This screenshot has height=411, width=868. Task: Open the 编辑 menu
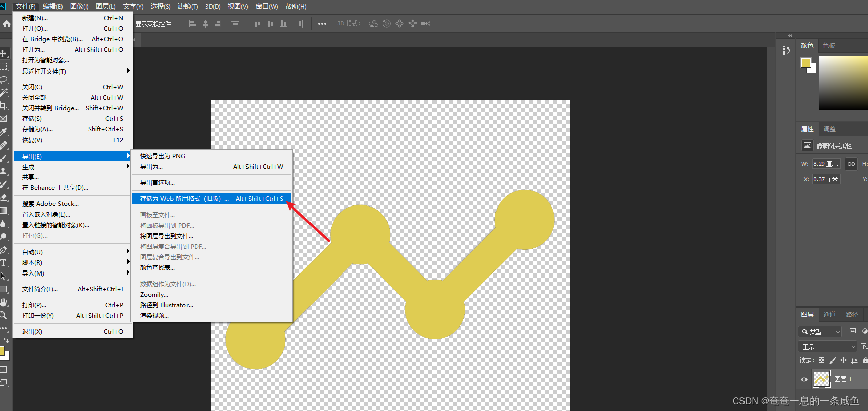pyautogui.click(x=52, y=6)
